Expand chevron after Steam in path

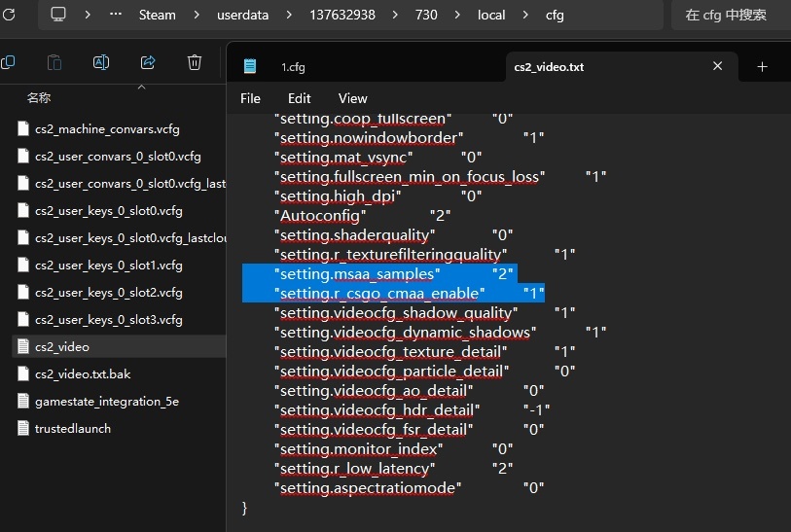click(x=197, y=16)
